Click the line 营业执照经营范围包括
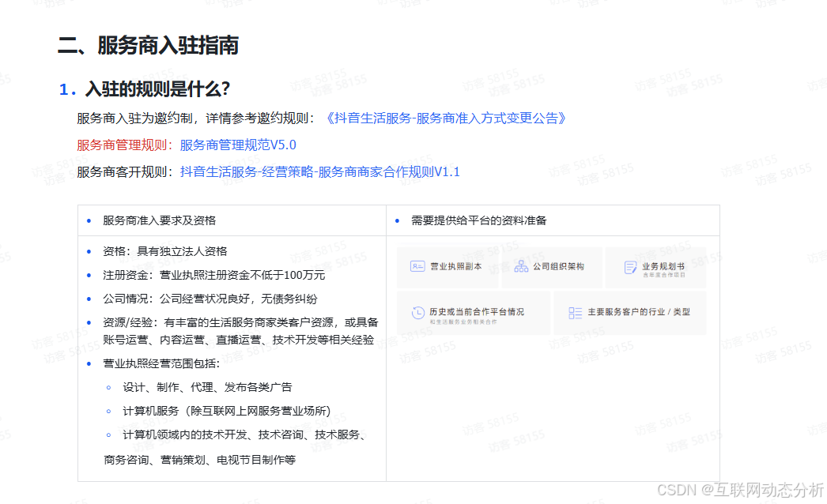 pos(161,363)
